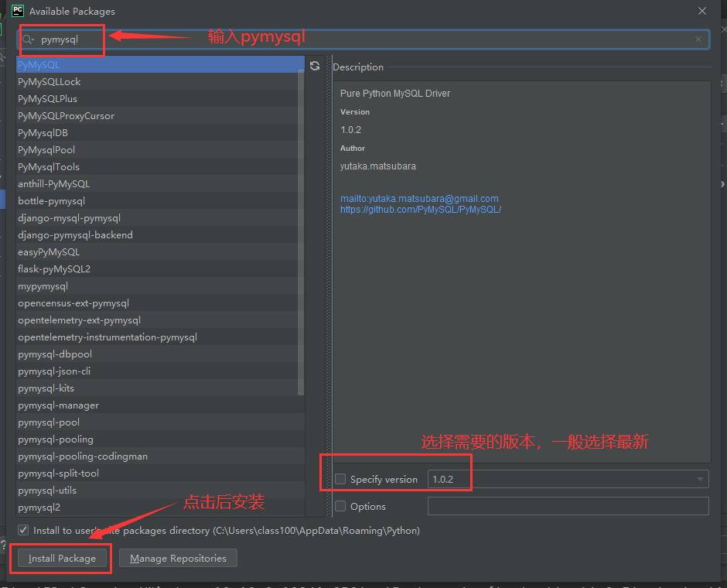Click the search magnifier icon in search box
This screenshot has height=588, width=727.
28,39
